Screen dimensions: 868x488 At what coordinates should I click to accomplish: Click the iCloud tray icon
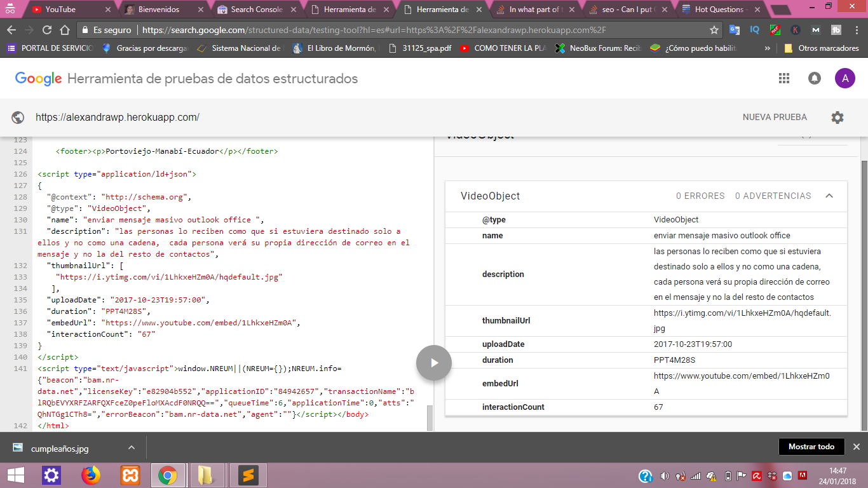[x=788, y=475]
